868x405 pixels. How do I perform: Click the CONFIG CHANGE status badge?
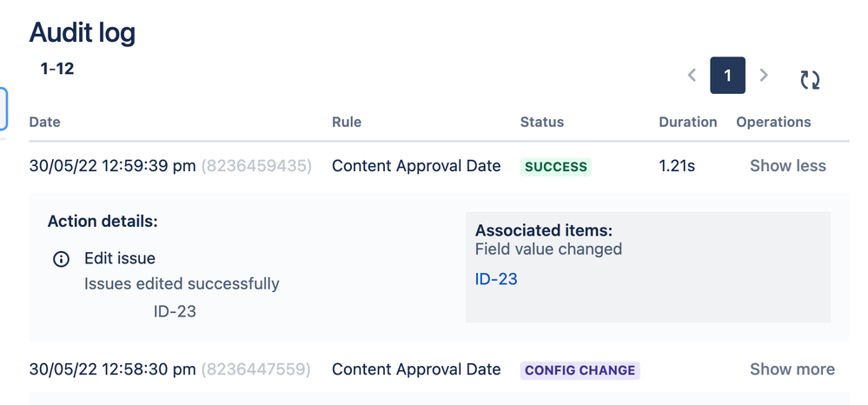[x=580, y=370]
